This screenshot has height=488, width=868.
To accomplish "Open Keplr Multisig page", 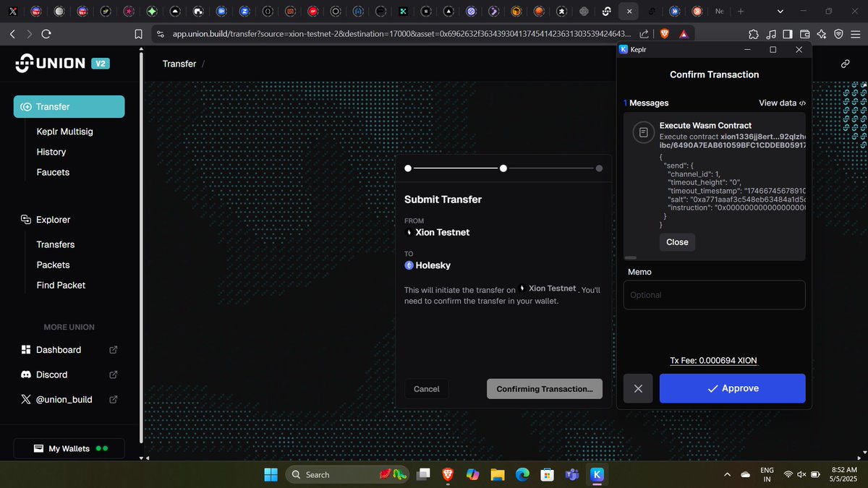I will pos(64,132).
